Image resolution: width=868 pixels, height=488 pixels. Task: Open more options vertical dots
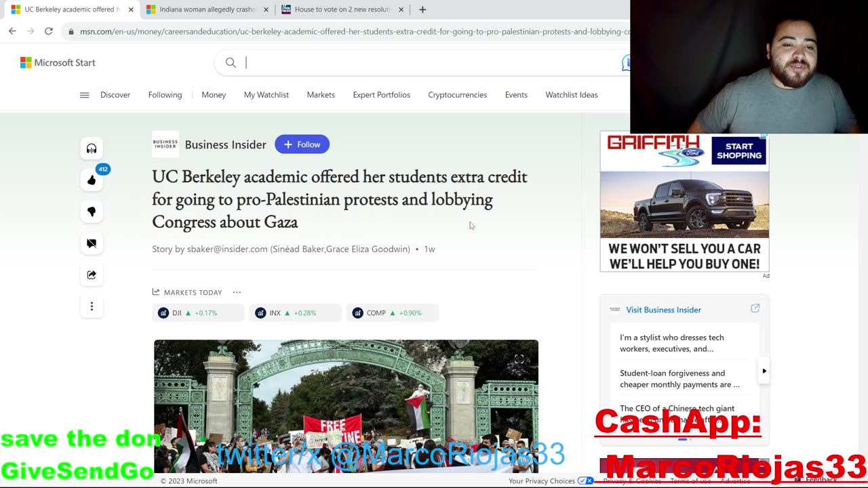[92, 306]
